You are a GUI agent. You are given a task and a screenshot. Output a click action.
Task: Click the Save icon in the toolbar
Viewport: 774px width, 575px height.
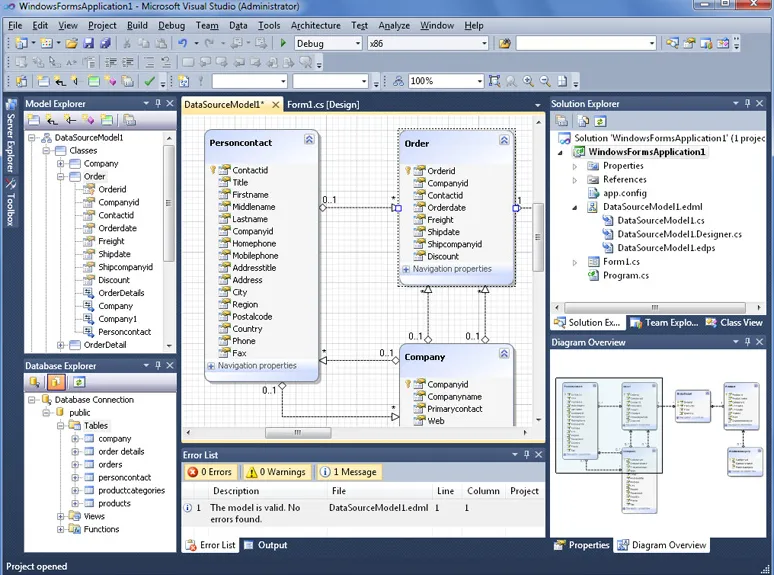click(x=88, y=43)
